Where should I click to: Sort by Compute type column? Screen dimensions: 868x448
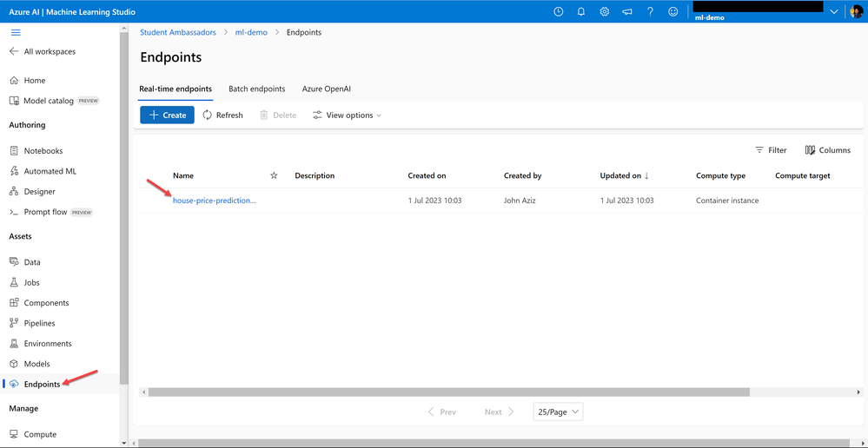click(721, 176)
